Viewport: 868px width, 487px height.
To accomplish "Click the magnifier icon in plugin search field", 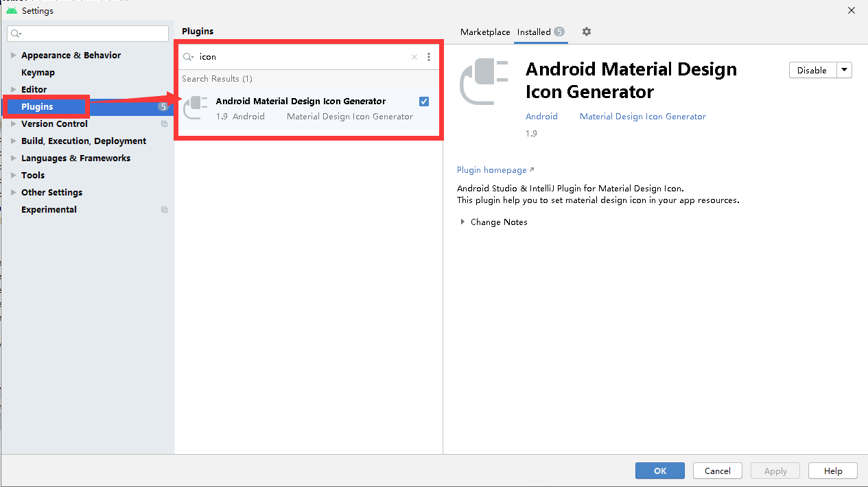I will [x=189, y=57].
